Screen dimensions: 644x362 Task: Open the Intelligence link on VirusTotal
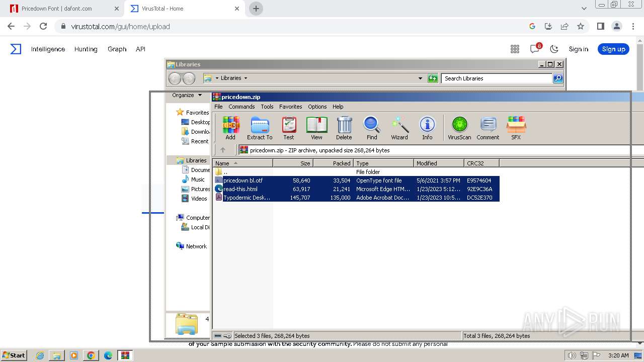coord(48,49)
